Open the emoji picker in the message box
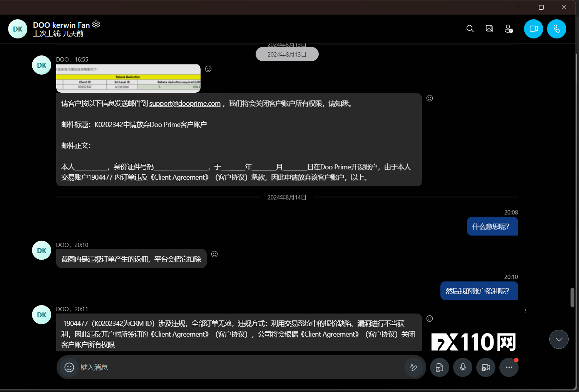 click(x=69, y=367)
